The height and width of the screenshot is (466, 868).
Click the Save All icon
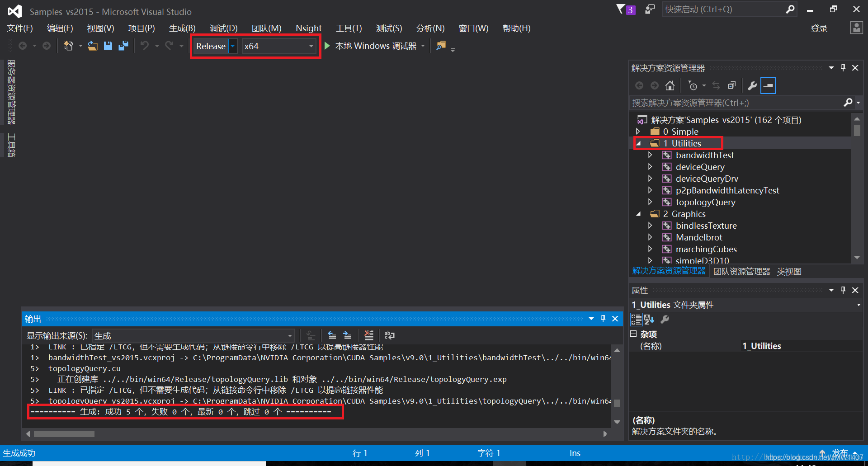123,46
